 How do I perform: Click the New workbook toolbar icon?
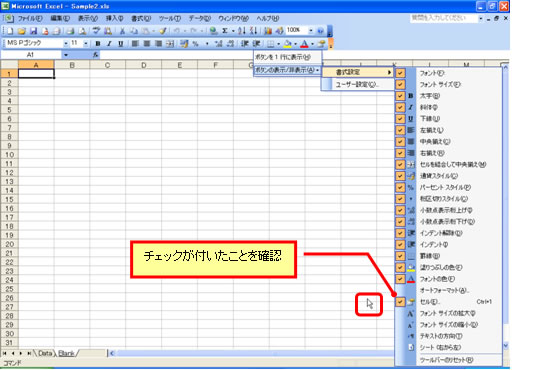(x=10, y=31)
